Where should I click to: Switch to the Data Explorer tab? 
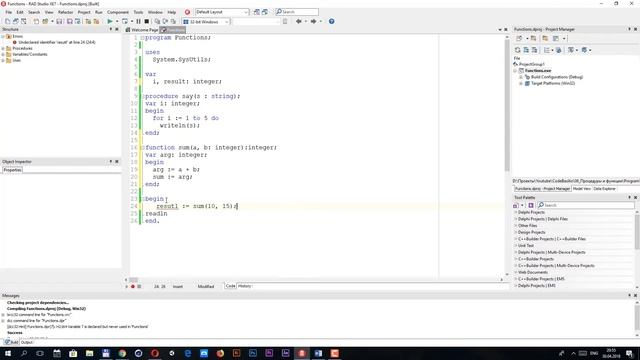point(604,189)
